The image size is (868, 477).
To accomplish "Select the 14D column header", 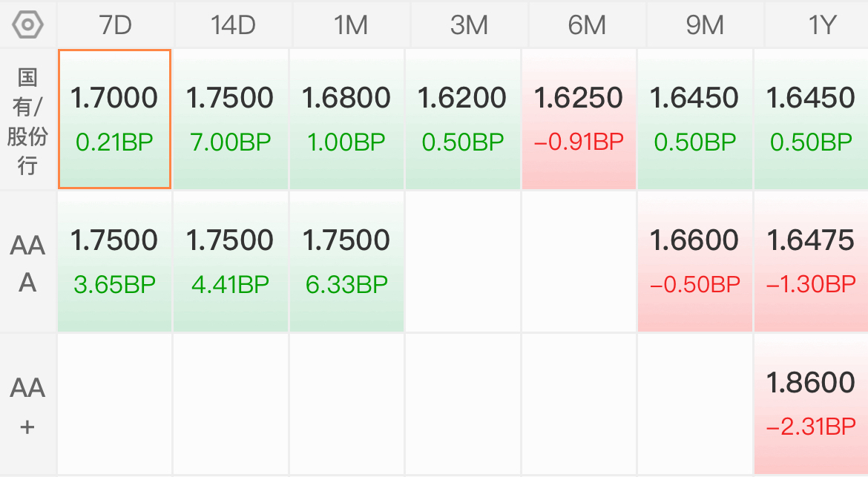I will tap(233, 25).
